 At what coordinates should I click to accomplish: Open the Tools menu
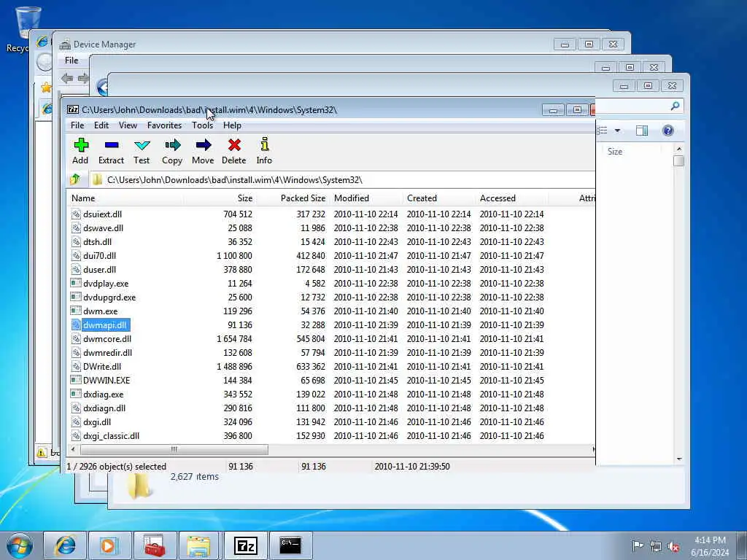(x=203, y=125)
